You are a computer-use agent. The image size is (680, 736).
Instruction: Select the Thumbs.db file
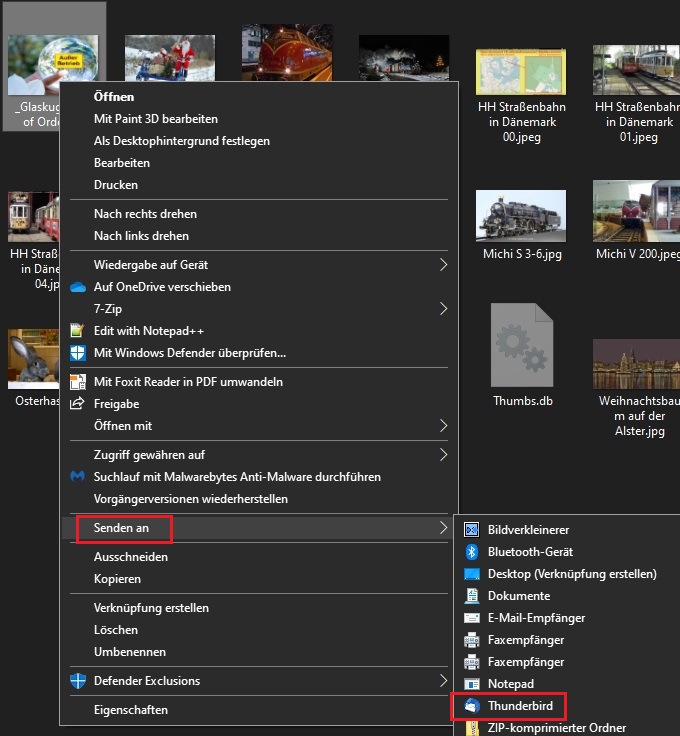tap(522, 345)
